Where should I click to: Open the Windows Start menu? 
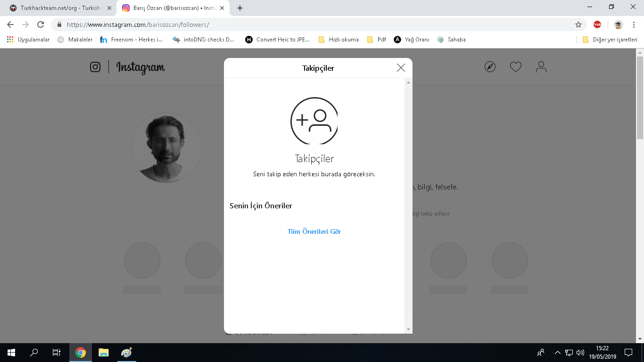pos(11,353)
